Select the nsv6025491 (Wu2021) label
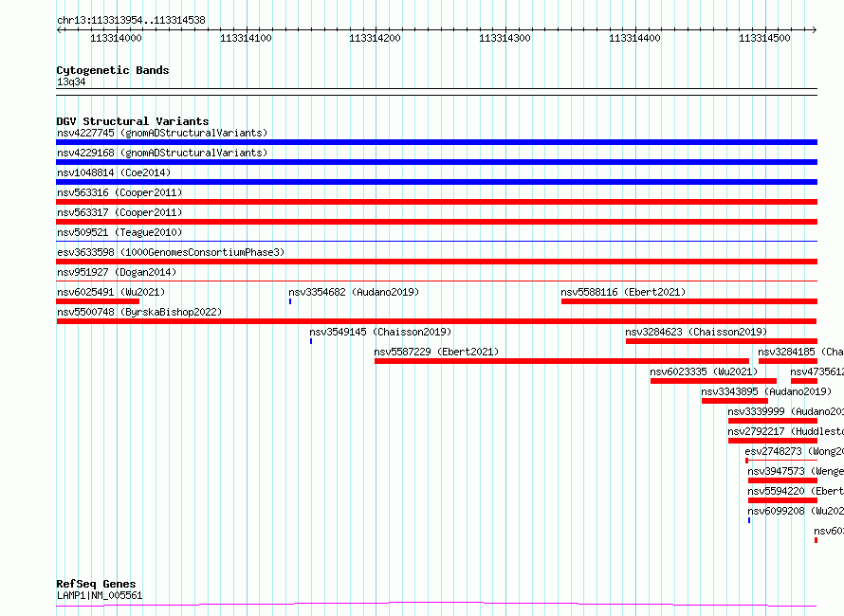This screenshot has height=616, width=844. pos(111,292)
